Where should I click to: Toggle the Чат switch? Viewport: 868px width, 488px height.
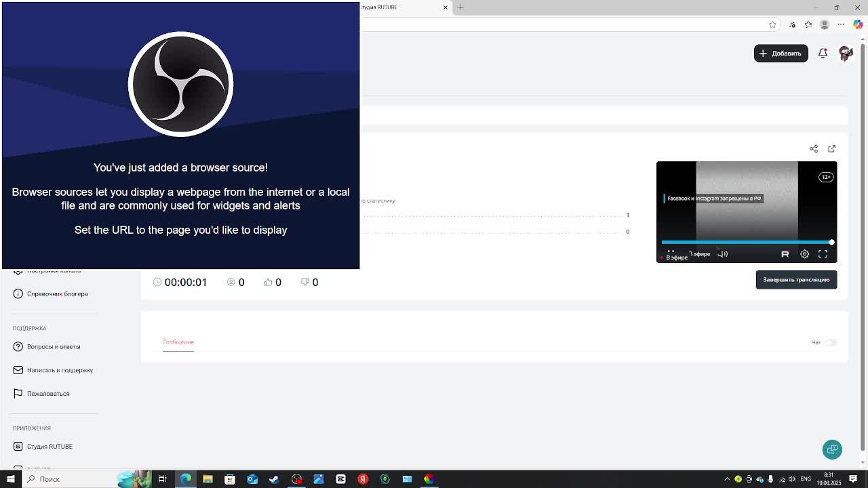point(831,342)
